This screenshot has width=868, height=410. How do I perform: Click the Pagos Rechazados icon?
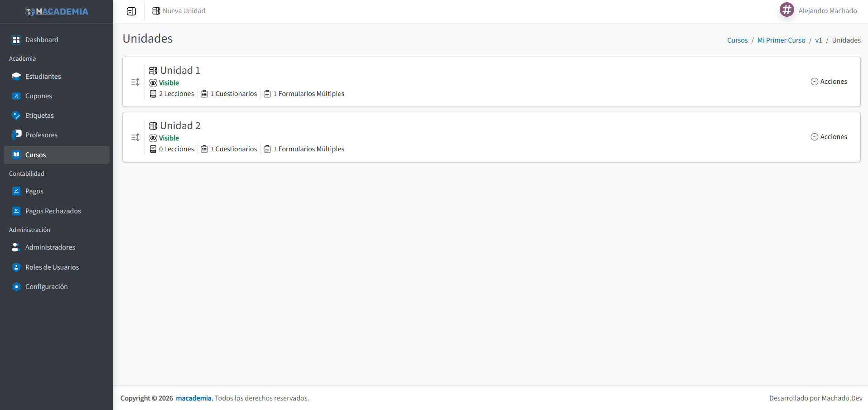pos(16,211)
